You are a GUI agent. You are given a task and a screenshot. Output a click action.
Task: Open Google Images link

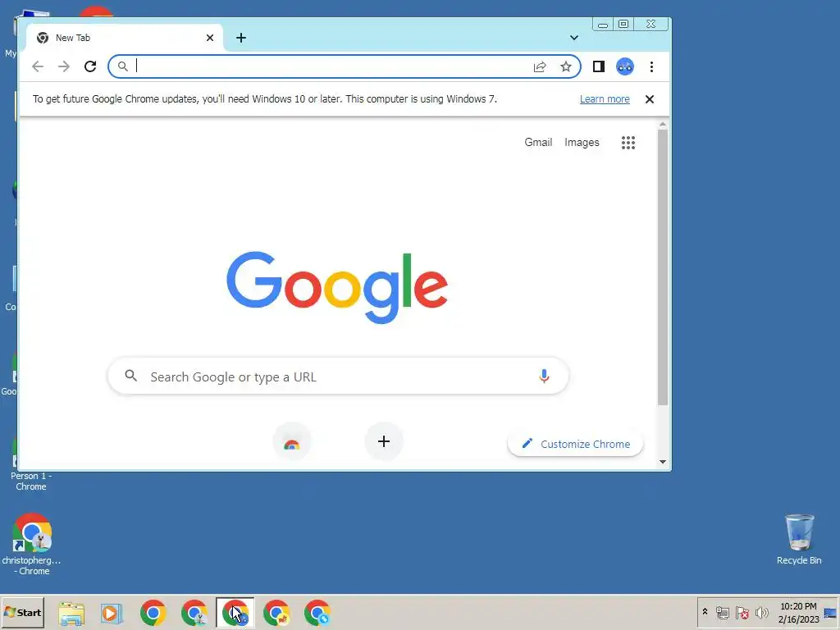pyautogui.click(x=582, y=143)
